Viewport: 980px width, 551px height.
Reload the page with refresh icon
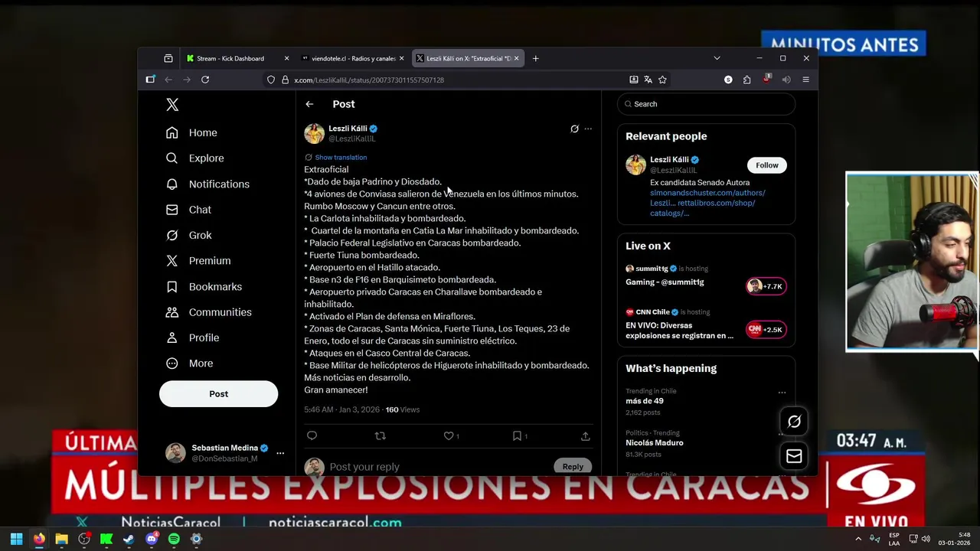[205, 80]
